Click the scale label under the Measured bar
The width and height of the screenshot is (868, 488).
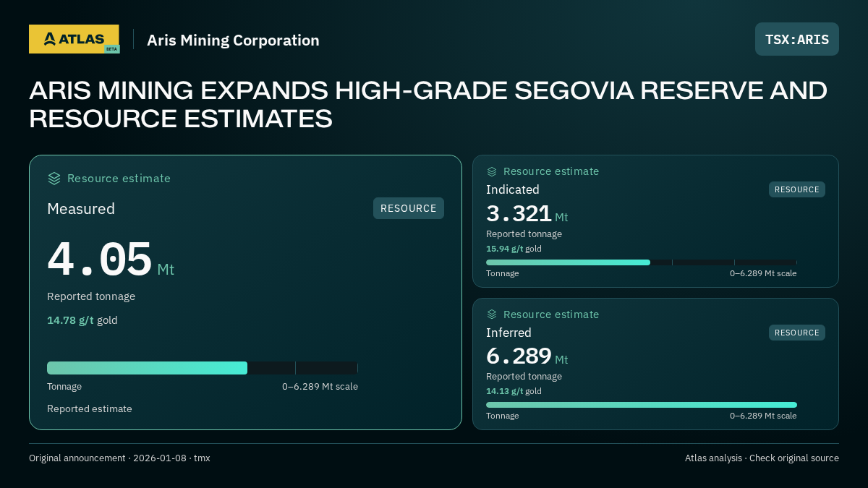pyautogui.click(x=320, y=387)
